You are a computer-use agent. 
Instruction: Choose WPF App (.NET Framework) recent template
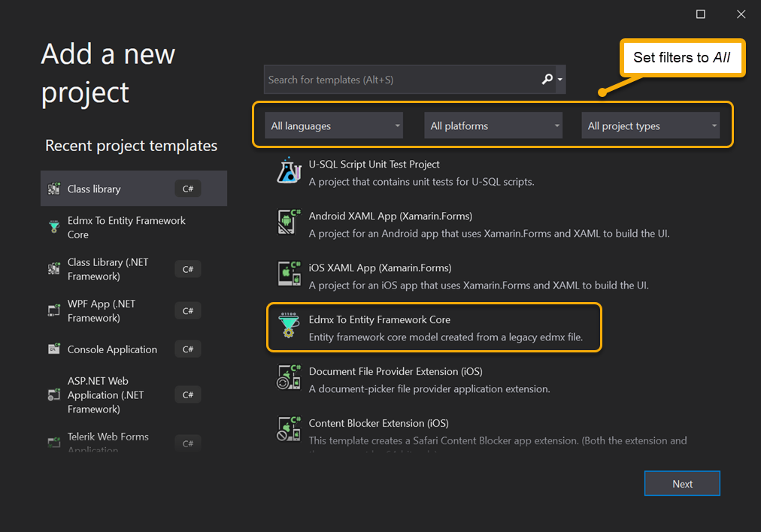[x=134, y=311]
